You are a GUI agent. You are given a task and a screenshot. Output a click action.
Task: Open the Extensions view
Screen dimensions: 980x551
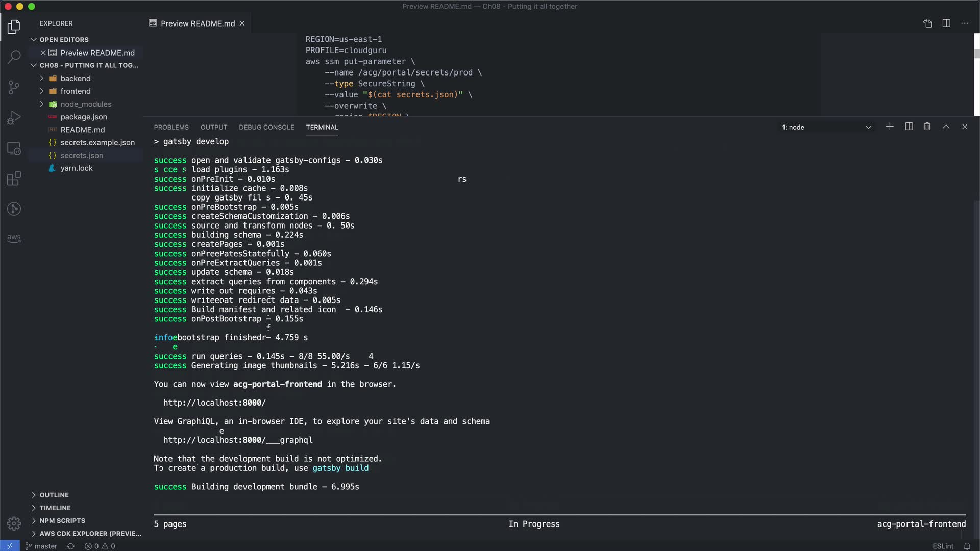point(14,179)
